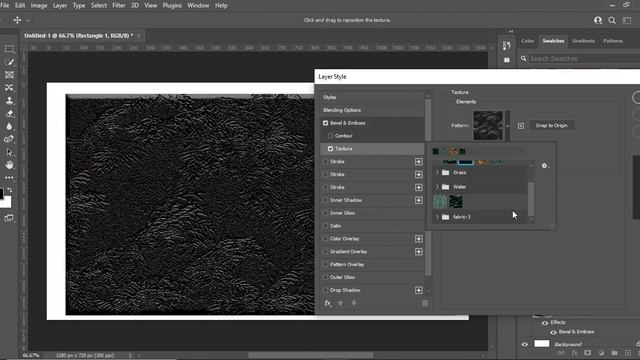Select the Hand tool
Image resolution: width=640 pixels, height=360 pixels.
9,165
